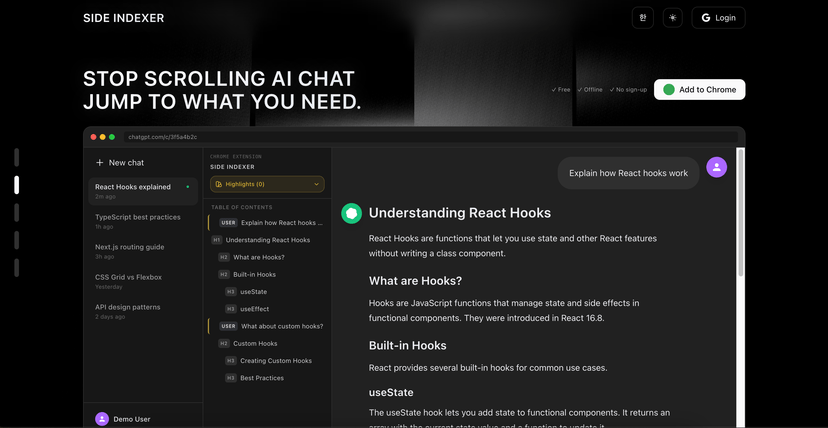
Task: Jump to useEffect H3 entry in contents
Action: tap(254, 309)
